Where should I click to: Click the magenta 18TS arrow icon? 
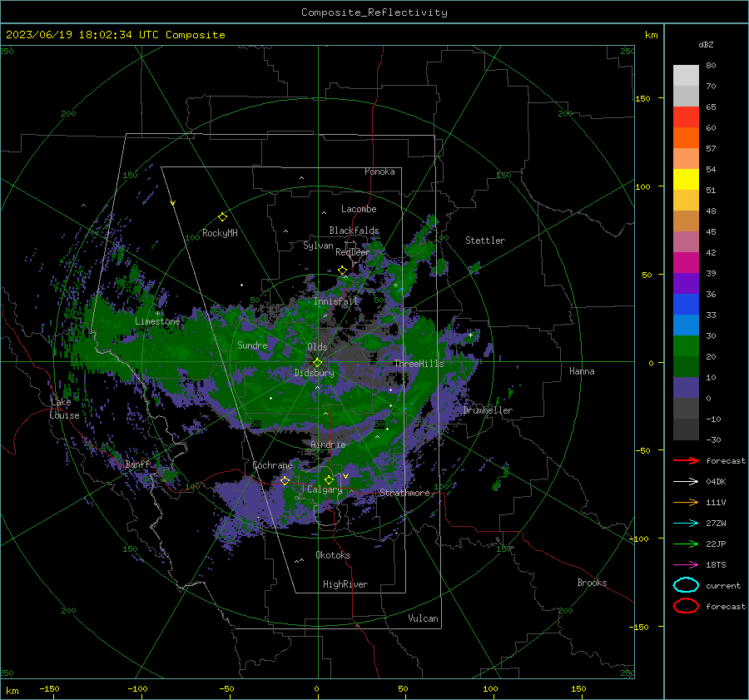click(686, 565)
